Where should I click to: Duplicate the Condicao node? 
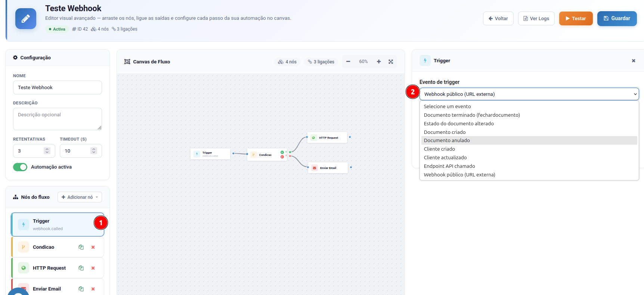[81, 247]
